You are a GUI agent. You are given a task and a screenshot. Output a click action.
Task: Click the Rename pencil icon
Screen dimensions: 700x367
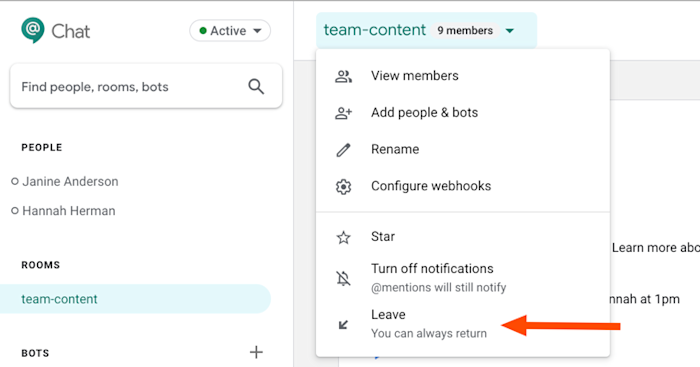343,150
